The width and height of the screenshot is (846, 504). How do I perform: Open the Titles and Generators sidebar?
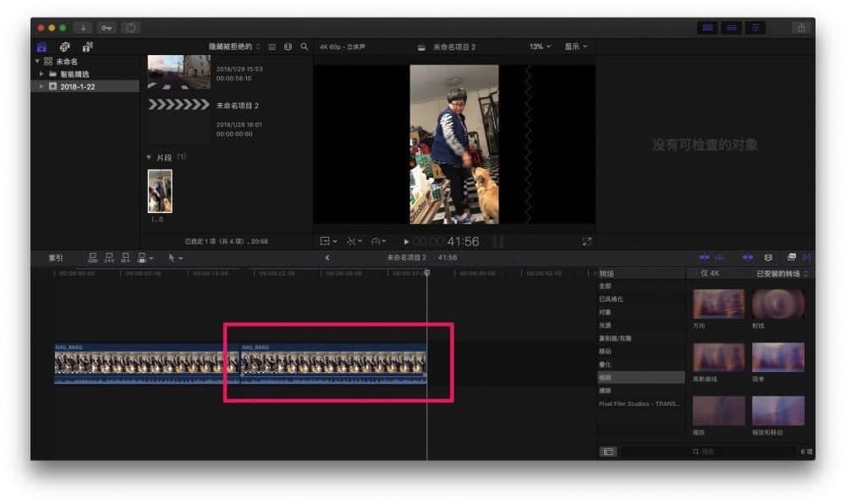click(87, 47)
